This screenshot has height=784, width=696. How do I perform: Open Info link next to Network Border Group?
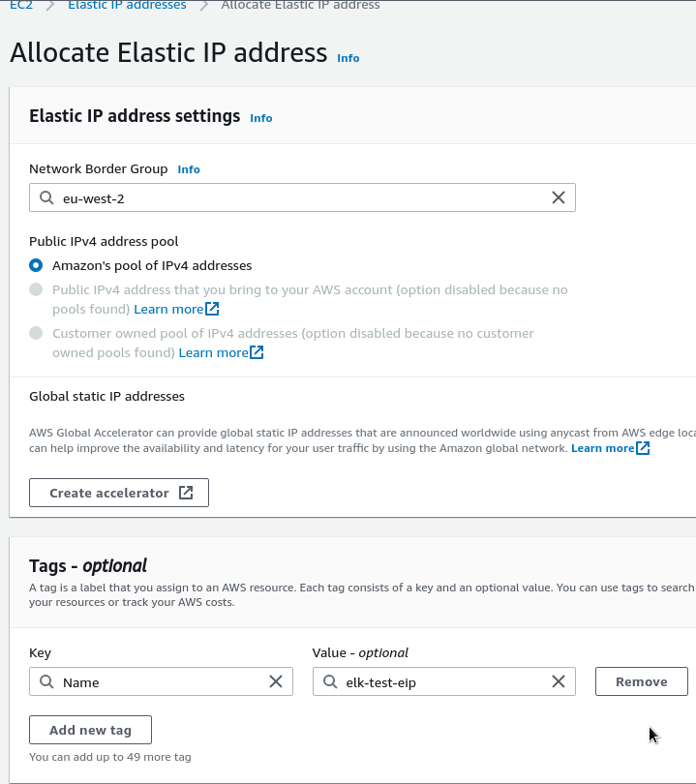(x=189, y=169)
